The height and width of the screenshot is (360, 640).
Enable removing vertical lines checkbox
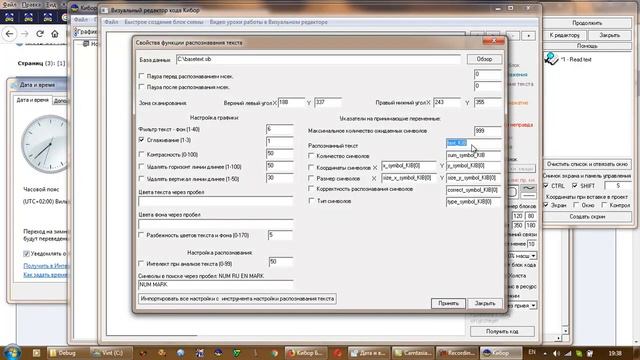pyautogui.click(x=141, y=179)
